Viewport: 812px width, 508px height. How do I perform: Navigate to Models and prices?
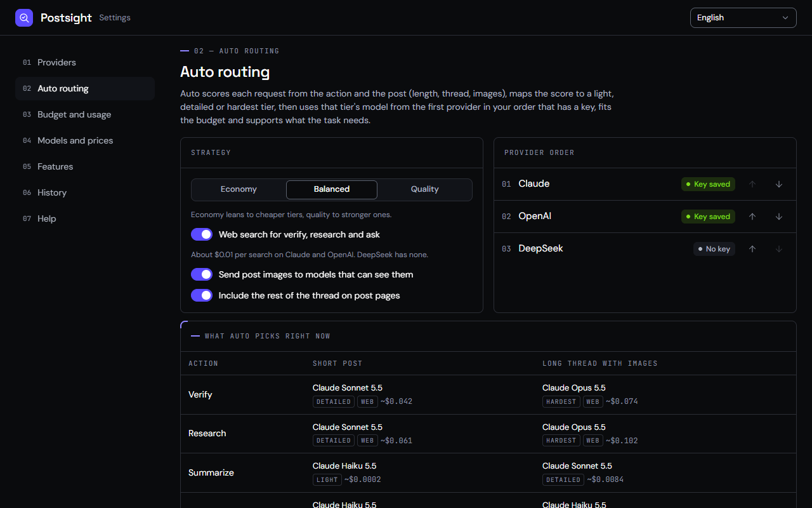click(x=85, y=140)
